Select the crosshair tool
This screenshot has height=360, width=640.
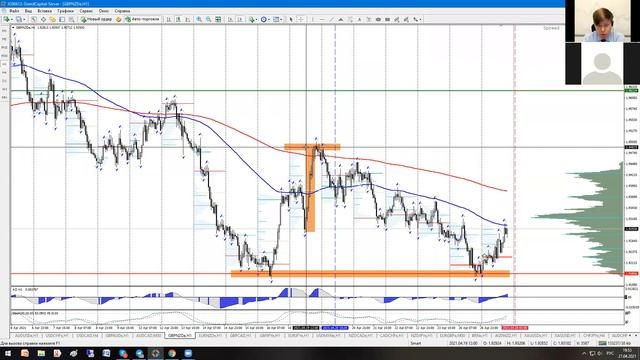click(x=300, y=19)
